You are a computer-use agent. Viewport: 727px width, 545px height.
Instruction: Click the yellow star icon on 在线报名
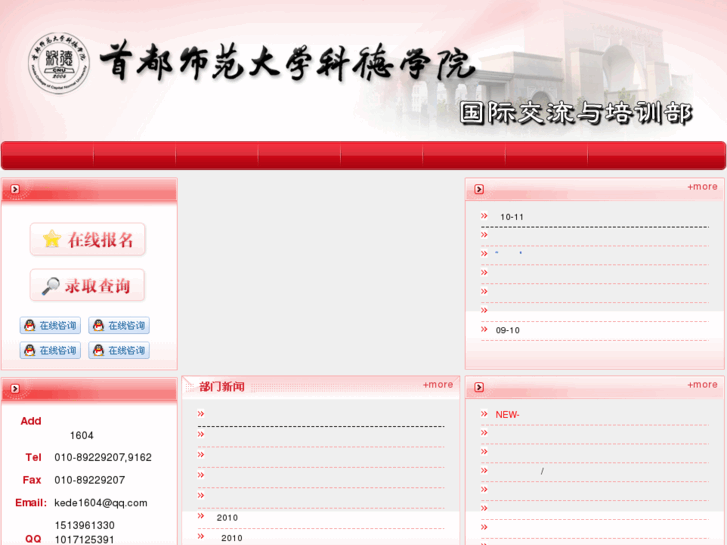click(52, 239)
